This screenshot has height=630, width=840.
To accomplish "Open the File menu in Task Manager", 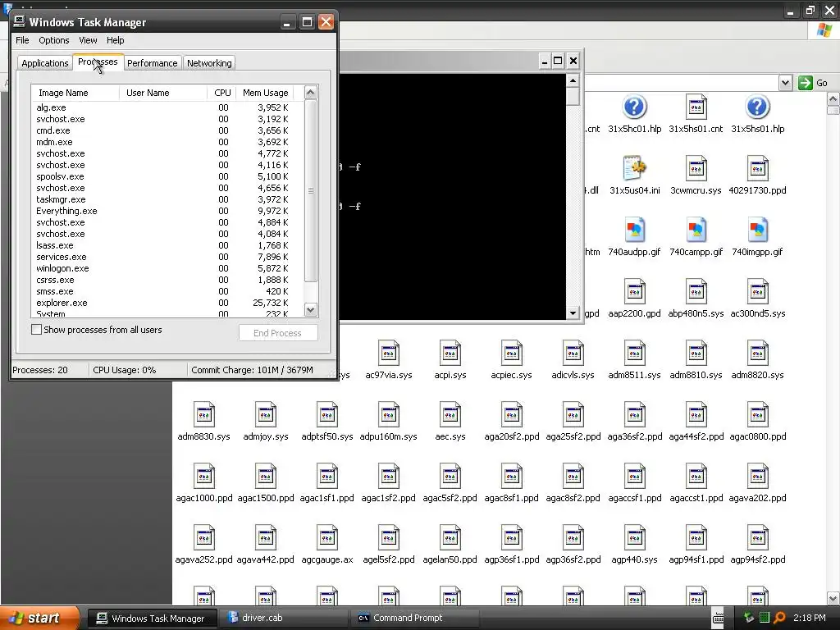I will (x=22, y=40).
